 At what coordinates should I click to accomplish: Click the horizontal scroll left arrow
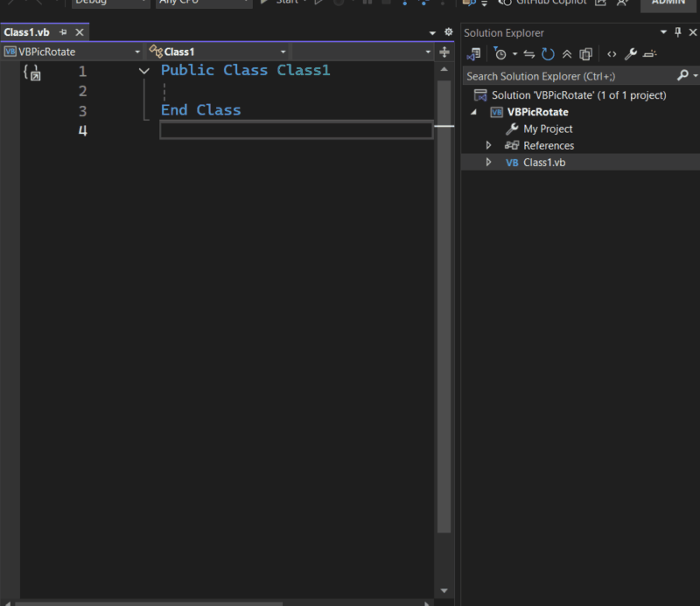pos(7,603)
